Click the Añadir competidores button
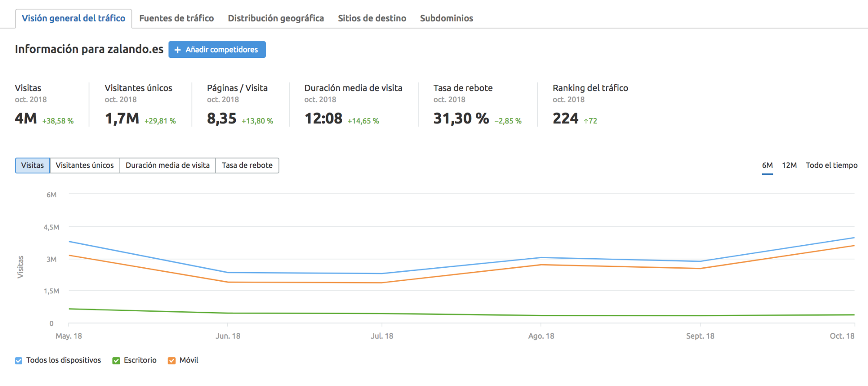The width and height of the screenshot is (868, 386). click(x=217, y=50)
